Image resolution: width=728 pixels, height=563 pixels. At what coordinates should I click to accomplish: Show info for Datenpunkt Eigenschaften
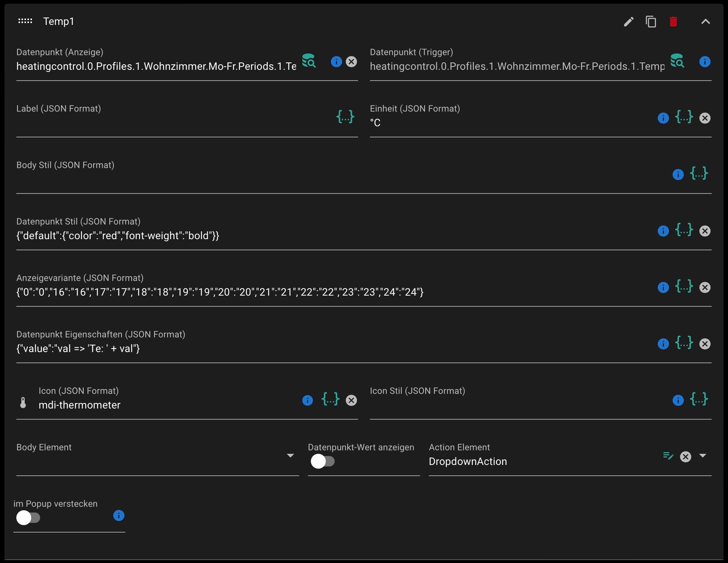663,344
